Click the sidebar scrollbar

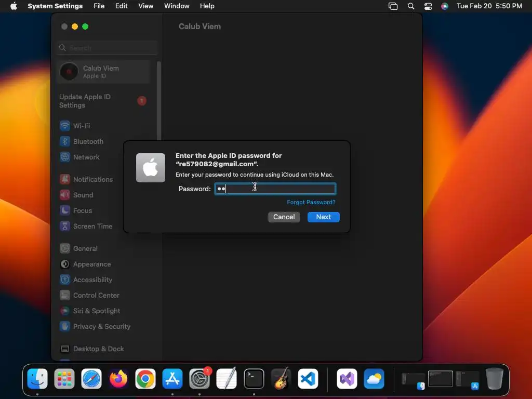pos(158,102)
